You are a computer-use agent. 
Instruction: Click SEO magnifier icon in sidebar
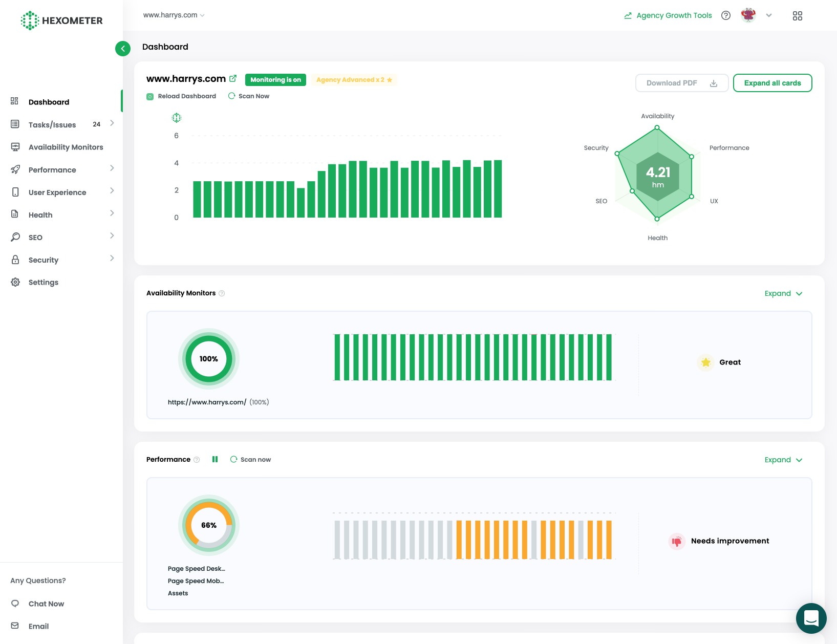coord(15,237)
